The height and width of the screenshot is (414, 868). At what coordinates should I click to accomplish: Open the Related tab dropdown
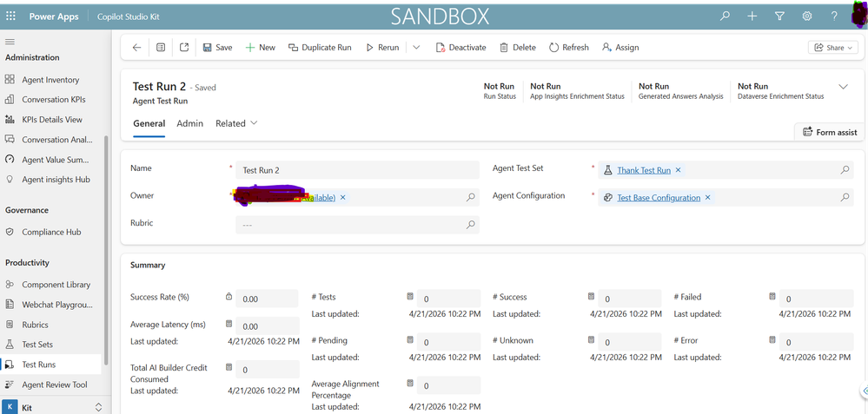236,123
